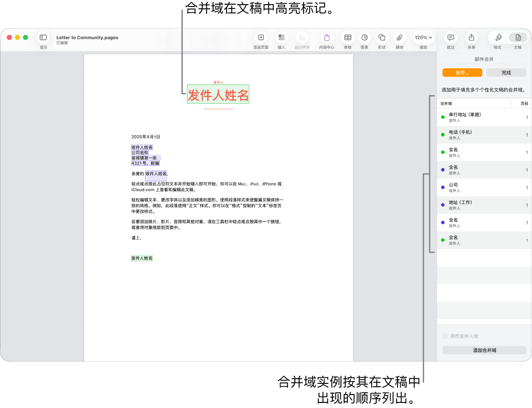
Task: Click the 图表 toolbar icon
Action: 365,38
